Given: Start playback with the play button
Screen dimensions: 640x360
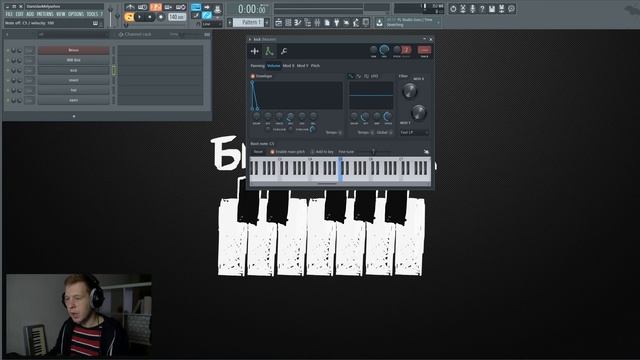Looking at the screenshot, I should coord(139,17).
